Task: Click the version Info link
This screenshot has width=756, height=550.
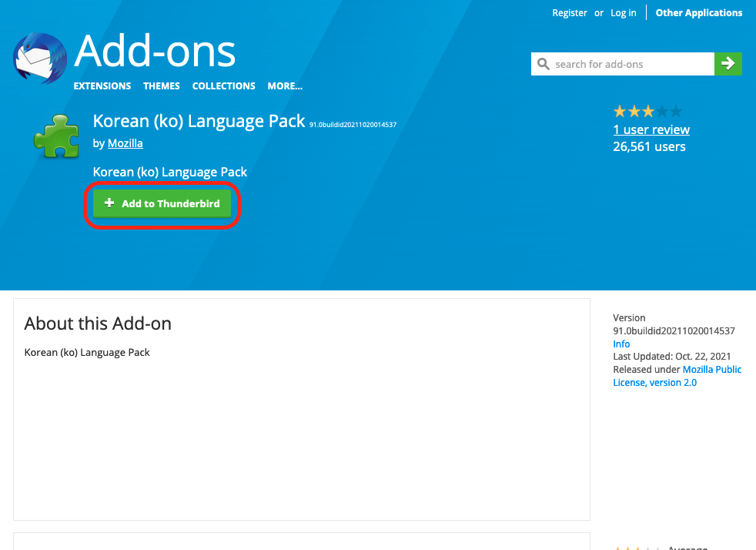Action: 621,344
